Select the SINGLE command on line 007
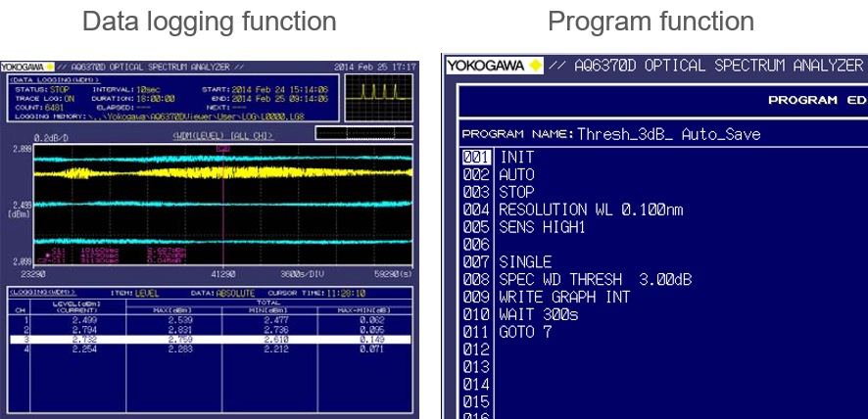The height and width of the screenshot is (419, 868). coord(525,262)
